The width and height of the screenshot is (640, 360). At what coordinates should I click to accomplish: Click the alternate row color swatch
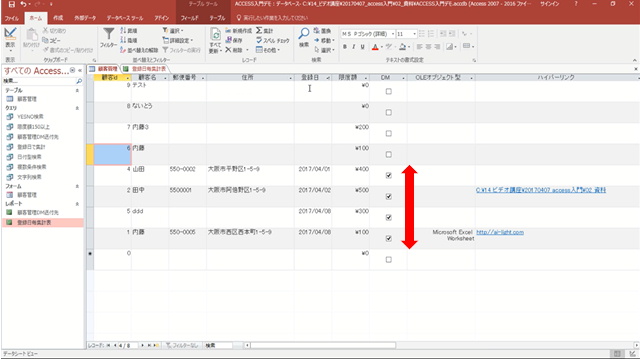pos(449,47)
